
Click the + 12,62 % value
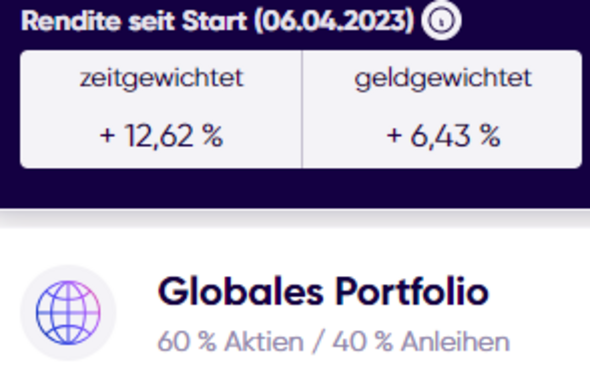[x=161, y=136]
